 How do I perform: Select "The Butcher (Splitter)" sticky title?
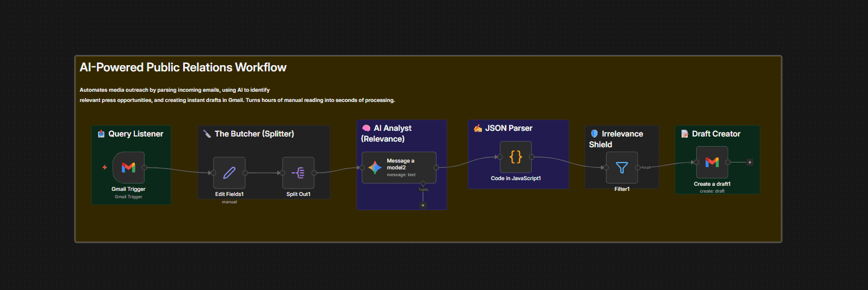[254, 134]
